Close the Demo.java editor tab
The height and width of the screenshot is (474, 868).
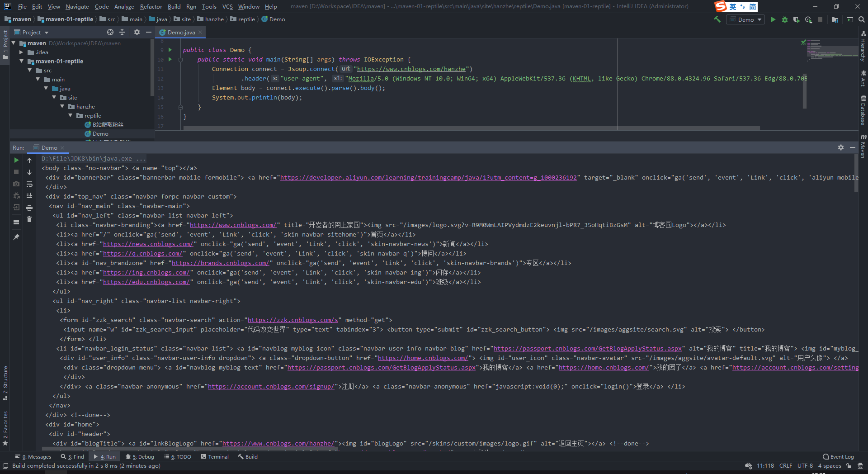coord(200,32)
